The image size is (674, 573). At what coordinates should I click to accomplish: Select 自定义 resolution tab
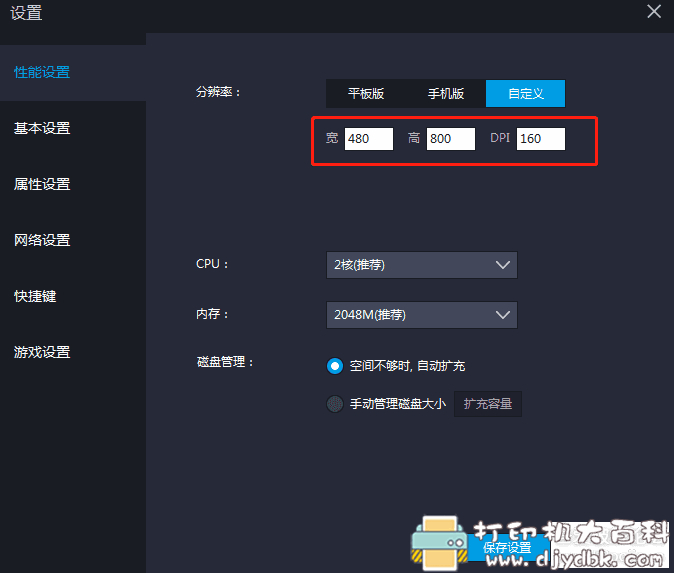pos(525,93)
